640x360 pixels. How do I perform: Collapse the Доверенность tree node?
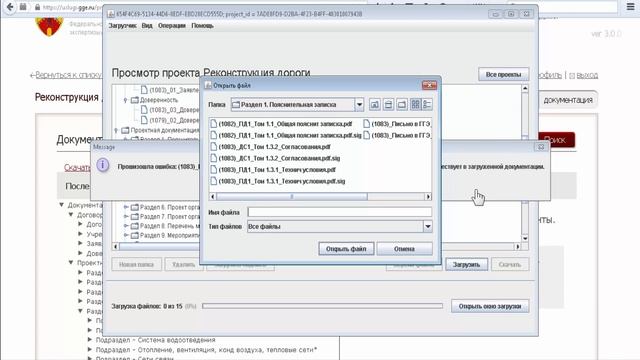125,100
